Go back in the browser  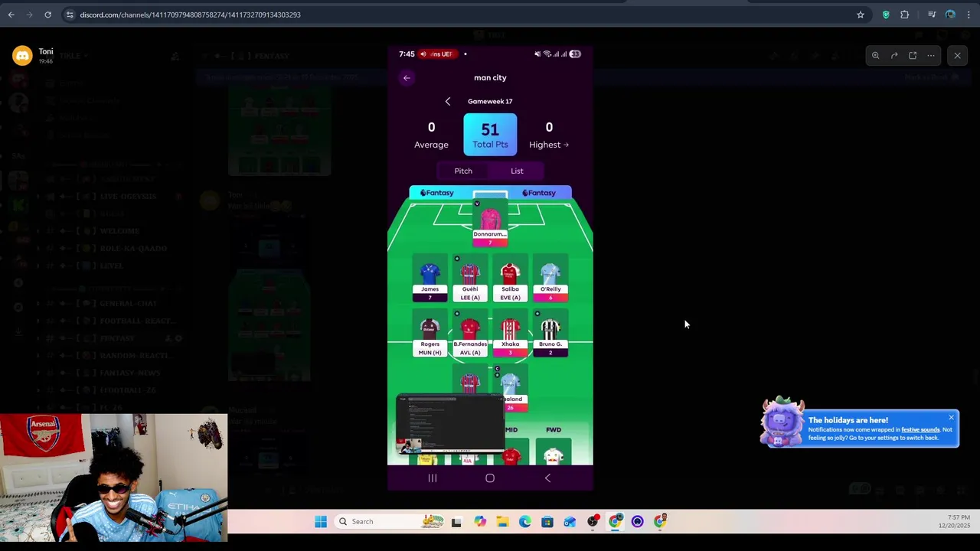pos(11,15)
